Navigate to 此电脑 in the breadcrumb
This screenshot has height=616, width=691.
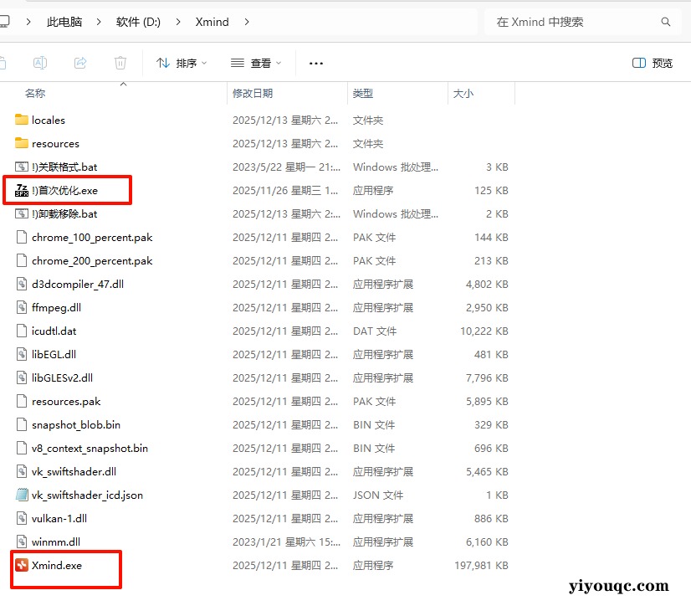click(x=64, y=22)
